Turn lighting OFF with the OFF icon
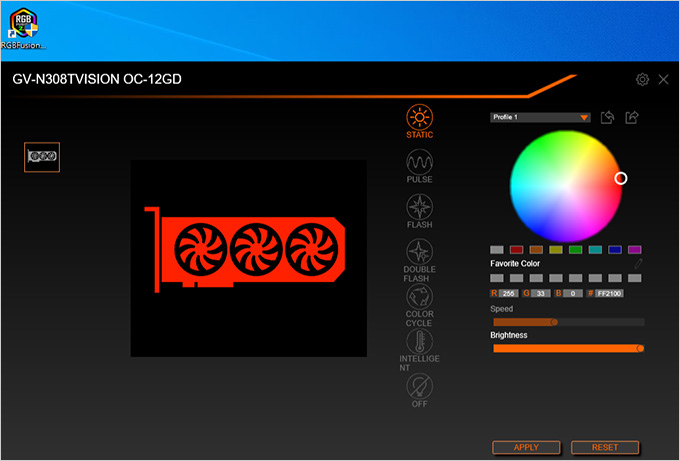The height and width of the screenshot is (461, 680). tap(419, 386)
